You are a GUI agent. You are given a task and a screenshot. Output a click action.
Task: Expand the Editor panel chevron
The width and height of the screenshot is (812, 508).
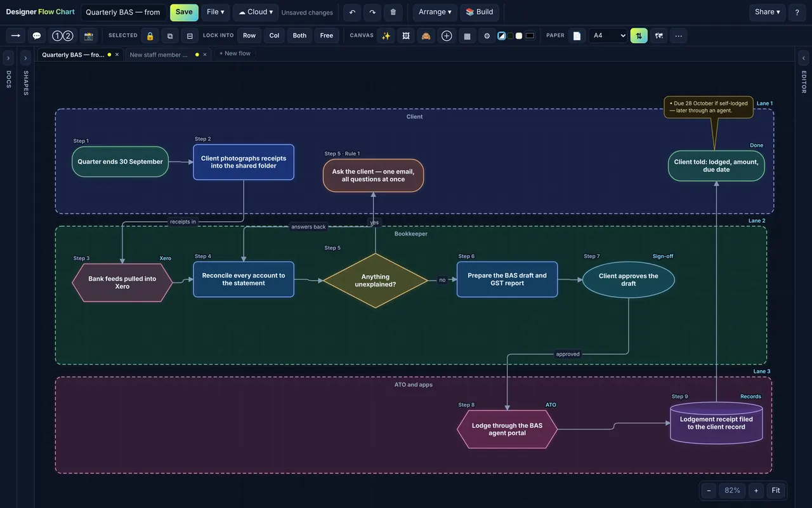tap(804, 58)
